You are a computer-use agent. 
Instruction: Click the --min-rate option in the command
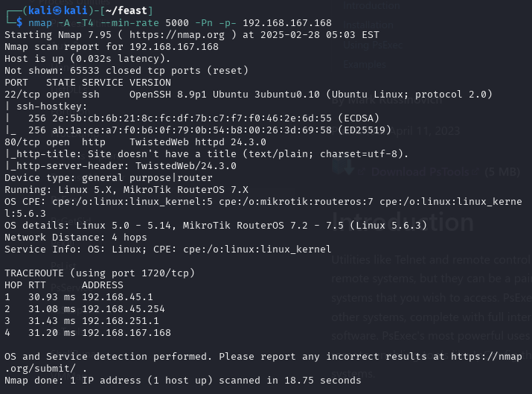coord(129,23)
